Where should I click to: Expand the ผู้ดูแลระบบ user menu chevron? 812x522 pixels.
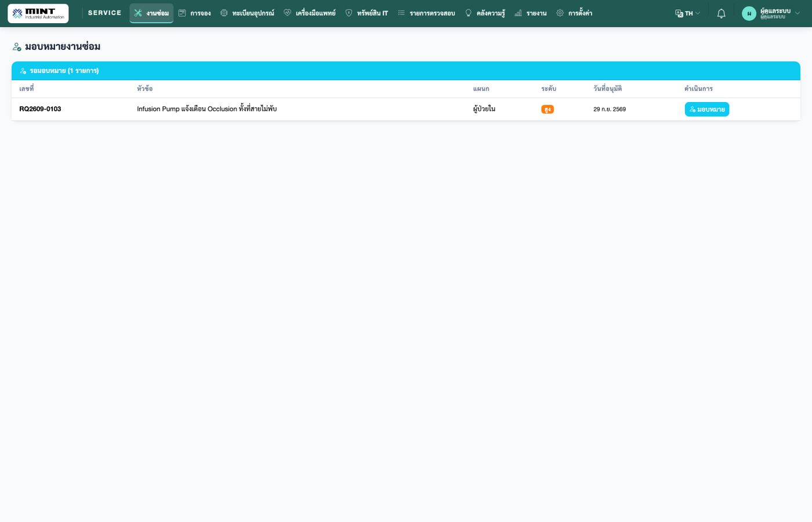pyautogui.click(x=797, y=13)
